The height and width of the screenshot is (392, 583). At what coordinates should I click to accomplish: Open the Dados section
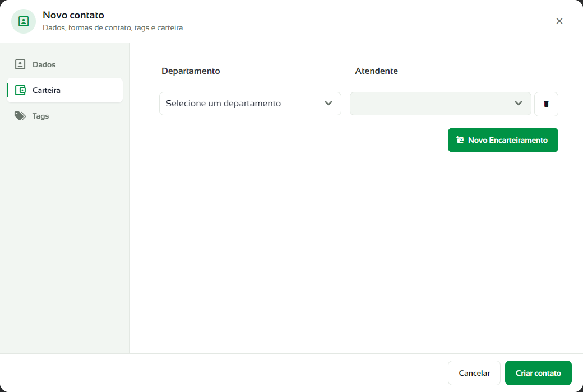tap(64, 64)
